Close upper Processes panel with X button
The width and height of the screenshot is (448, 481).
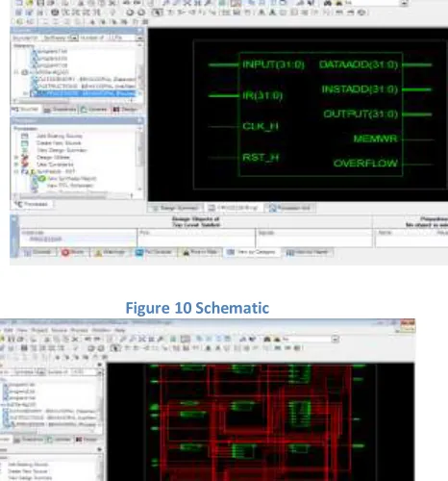tap(139, 120)
